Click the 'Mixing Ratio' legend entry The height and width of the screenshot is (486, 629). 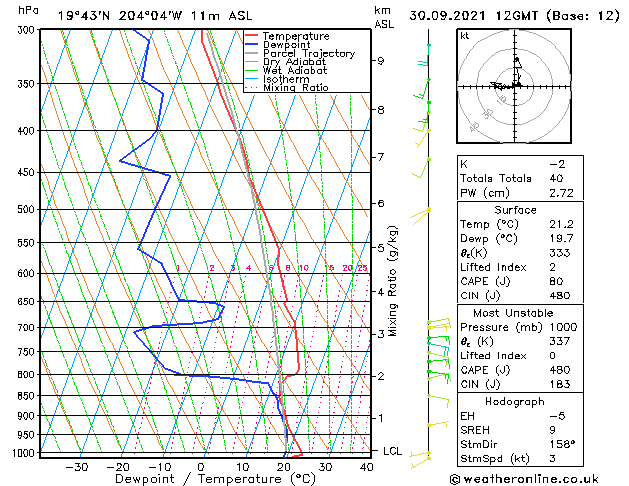pos(296,87)
